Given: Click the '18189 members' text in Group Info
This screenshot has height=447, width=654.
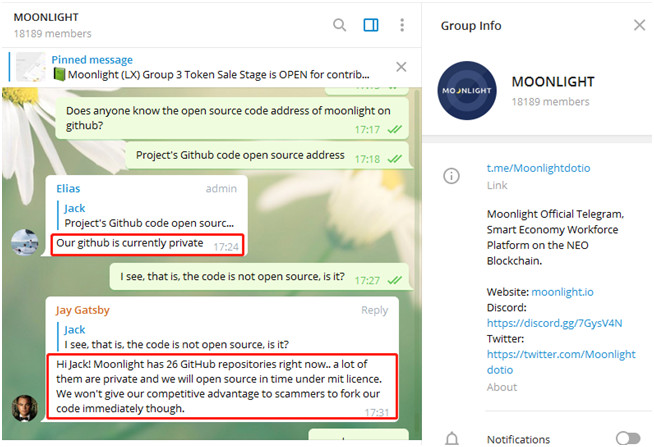Looking at the screenshot, I should tap(551, 102).
